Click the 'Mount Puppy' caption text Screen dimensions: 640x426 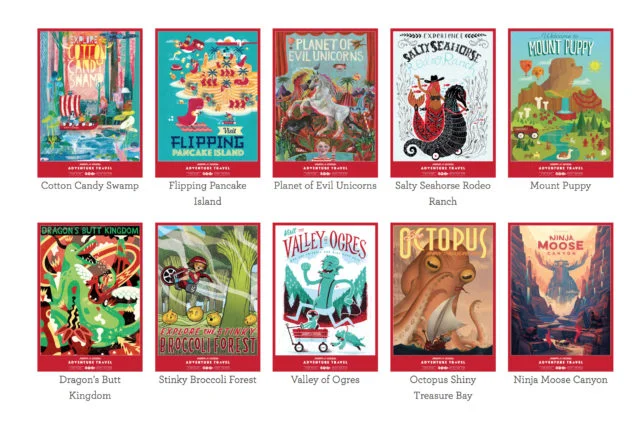(560, 186)
